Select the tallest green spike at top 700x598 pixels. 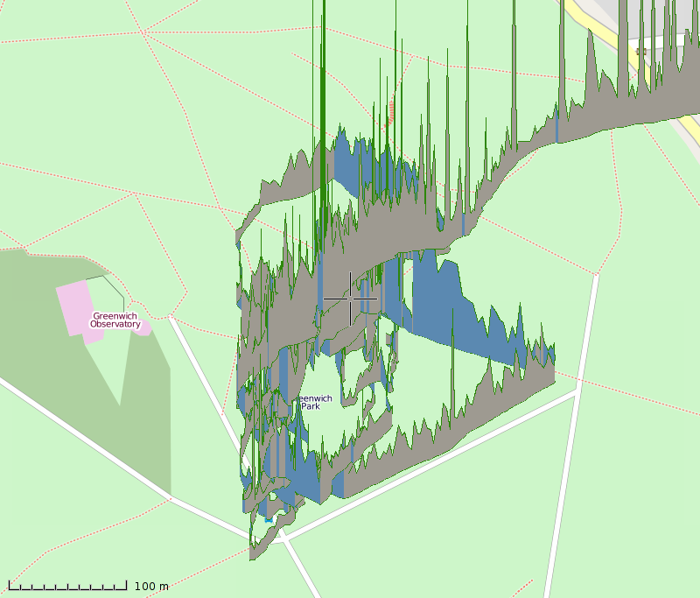322,53
